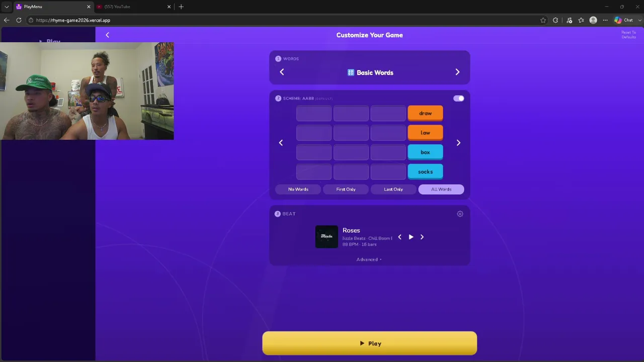Click the orange 'draw' word tile
Image resolution: width=644 pixels, height=362 pixels.
[425, 114]
